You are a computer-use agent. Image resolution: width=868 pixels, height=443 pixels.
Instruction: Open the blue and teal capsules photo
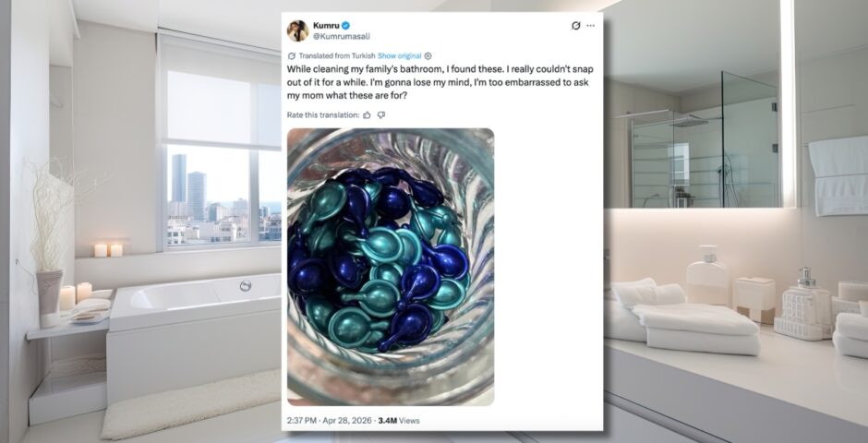tap(391, 267)
